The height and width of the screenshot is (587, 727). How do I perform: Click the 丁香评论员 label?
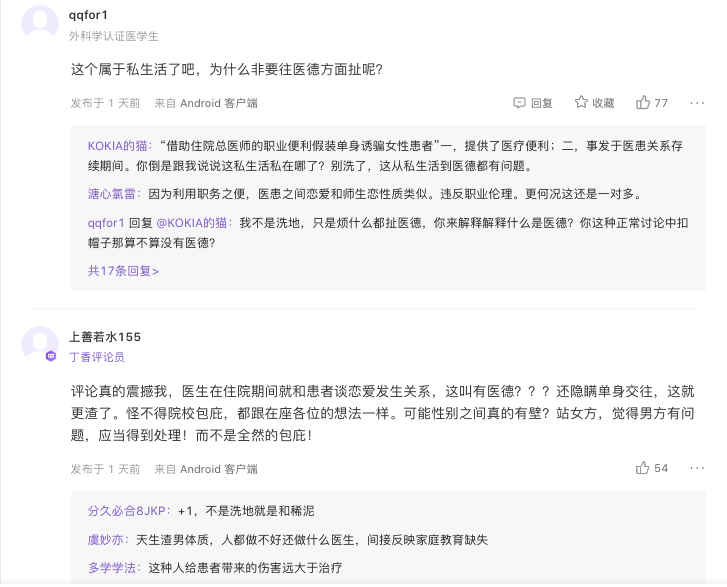pos(97,357)
